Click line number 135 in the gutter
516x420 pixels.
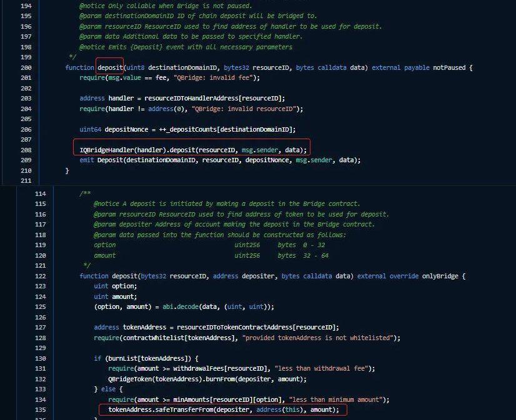click(x=40, y=409)
